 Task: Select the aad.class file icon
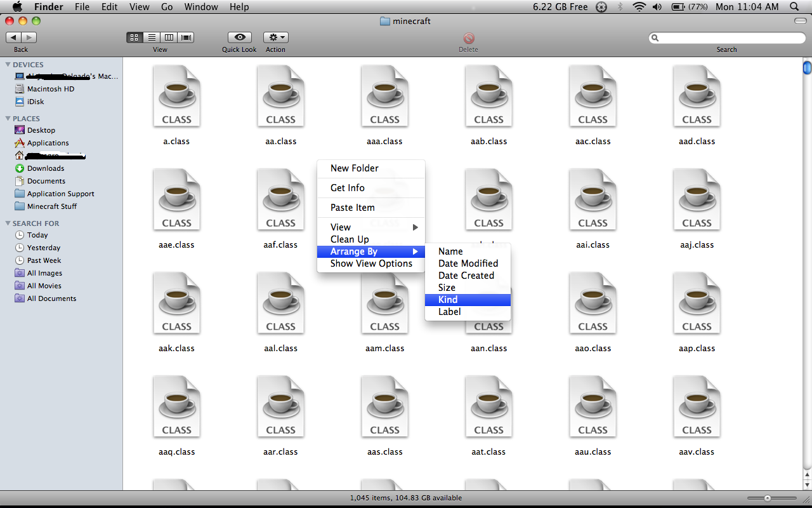[697, 96]
